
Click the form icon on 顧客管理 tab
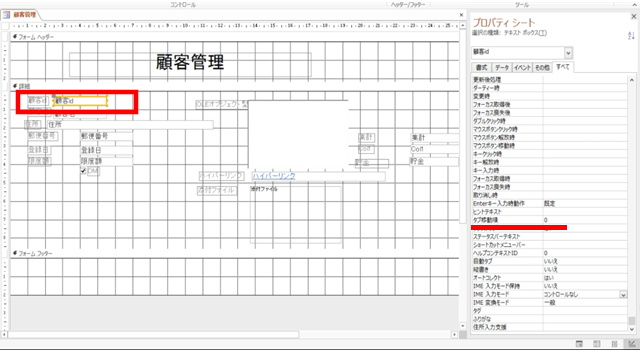[x=6, y=15]
